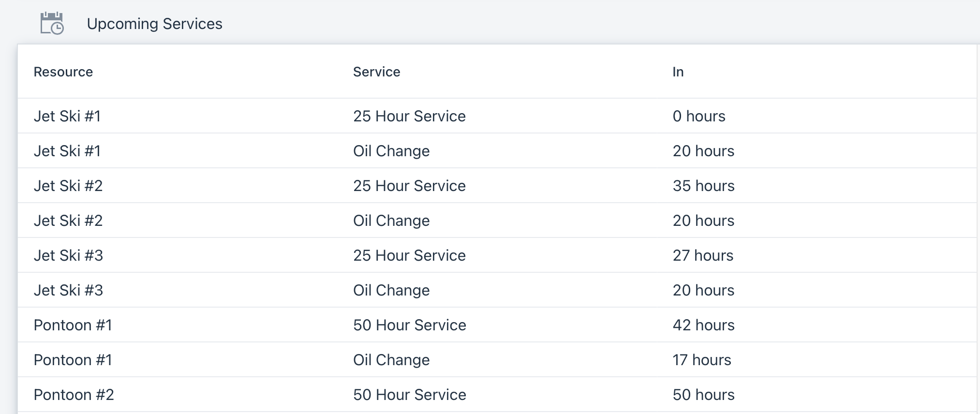
Task: Select Jet Ski #1 in the 25 Hour Service row
Action: click(x=67, y=116)
